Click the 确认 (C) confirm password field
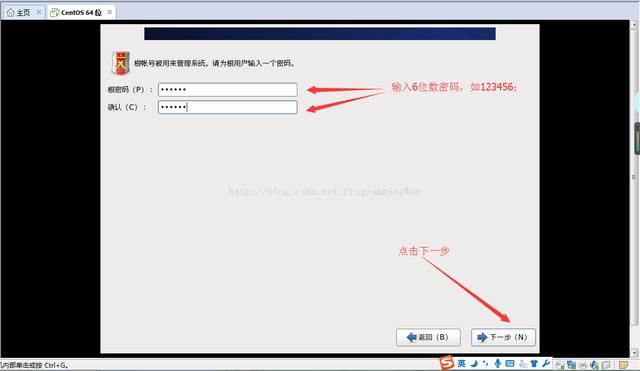Viewport: 640px width, 371px height. pos(227,107)
